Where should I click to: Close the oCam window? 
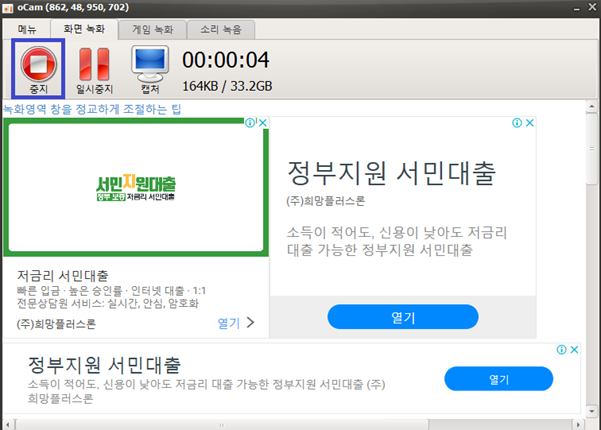pos(592,7)
